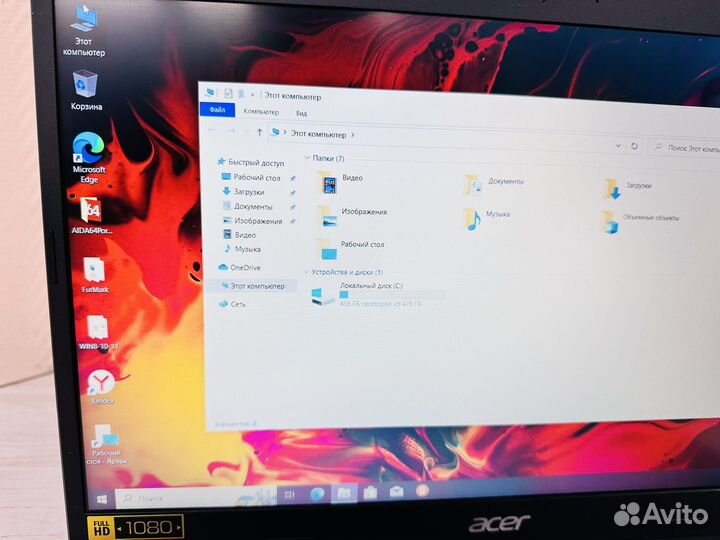Select the Изображения folder in main pane
Viewport: 720px width, 540px height.
(353, 216)
